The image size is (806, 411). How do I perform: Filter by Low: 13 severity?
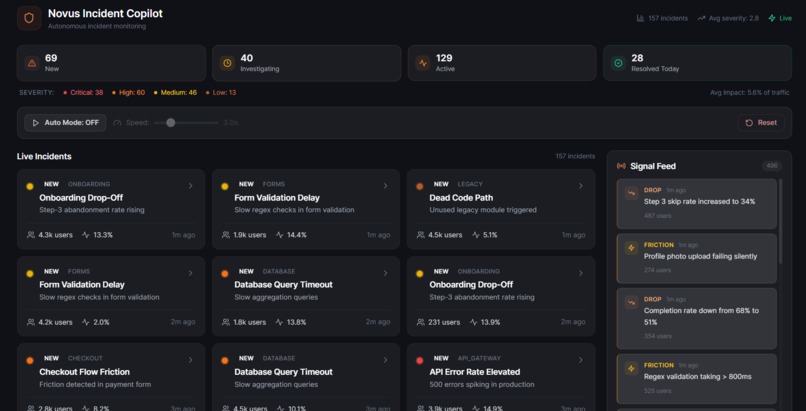[x=221, y=92]
